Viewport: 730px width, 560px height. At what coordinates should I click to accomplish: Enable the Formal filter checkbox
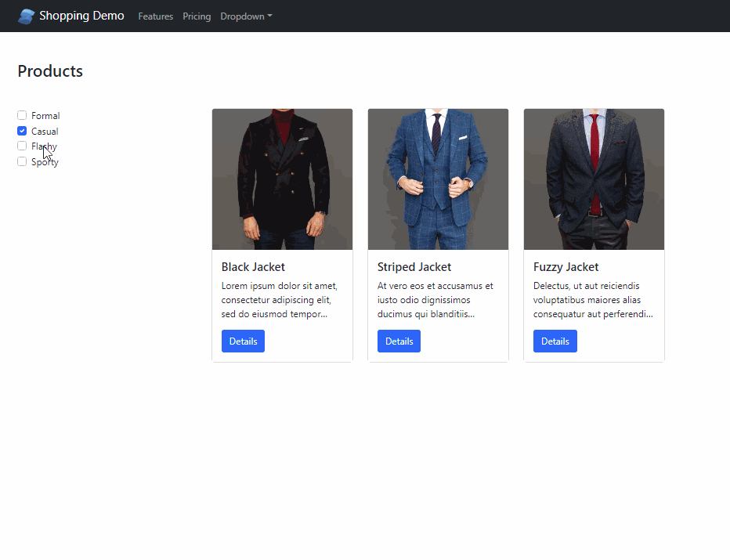click(x=22, y=115)
